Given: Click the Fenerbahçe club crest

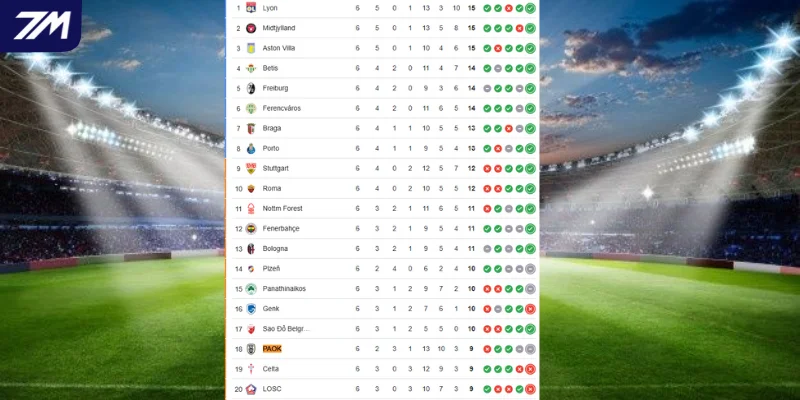Looking at the screenshot, I should pos(251,228).
